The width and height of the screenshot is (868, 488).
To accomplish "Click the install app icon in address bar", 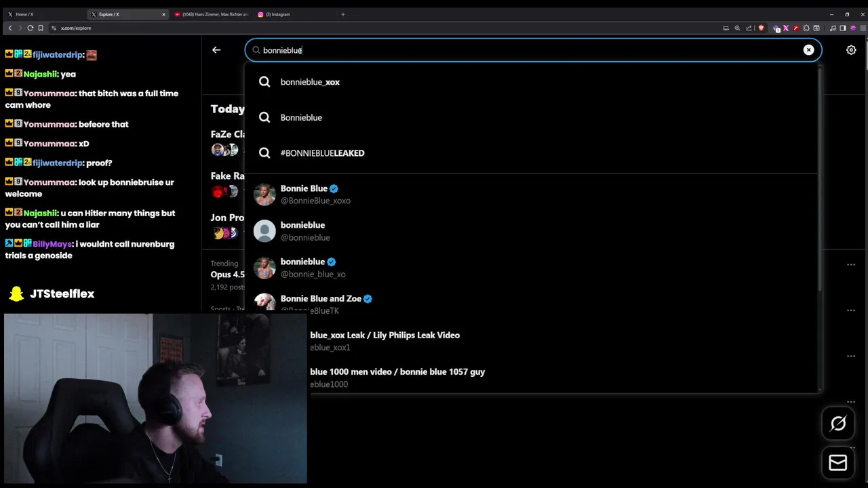I will click(x=726, y=28).
